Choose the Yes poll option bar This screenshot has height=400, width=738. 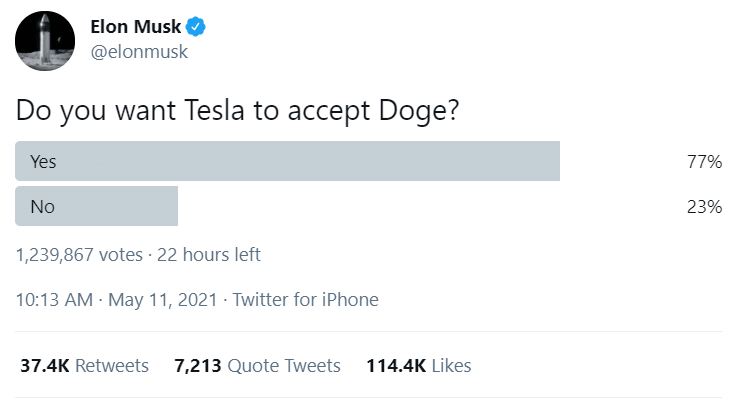click(288, 161)
